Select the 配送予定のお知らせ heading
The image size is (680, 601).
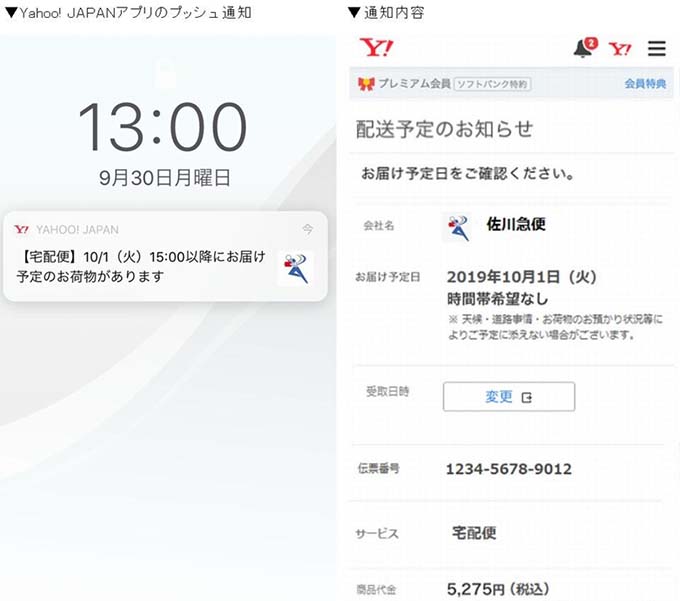coord(444,129)
